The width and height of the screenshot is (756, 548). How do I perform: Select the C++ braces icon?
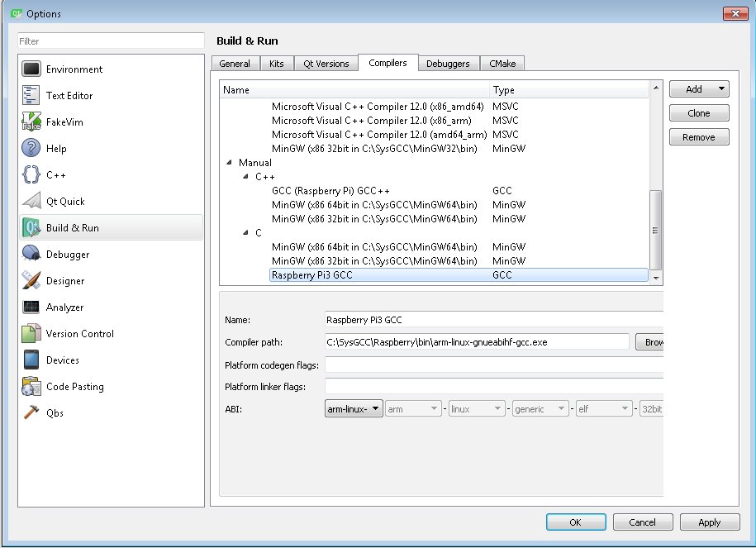pos(31,174)
